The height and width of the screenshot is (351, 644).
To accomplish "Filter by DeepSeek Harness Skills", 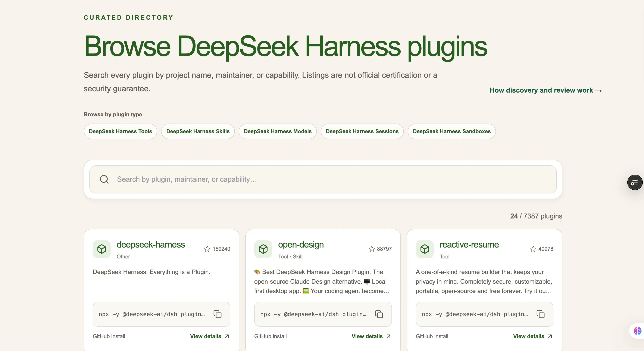I will [x=198, y=131].
